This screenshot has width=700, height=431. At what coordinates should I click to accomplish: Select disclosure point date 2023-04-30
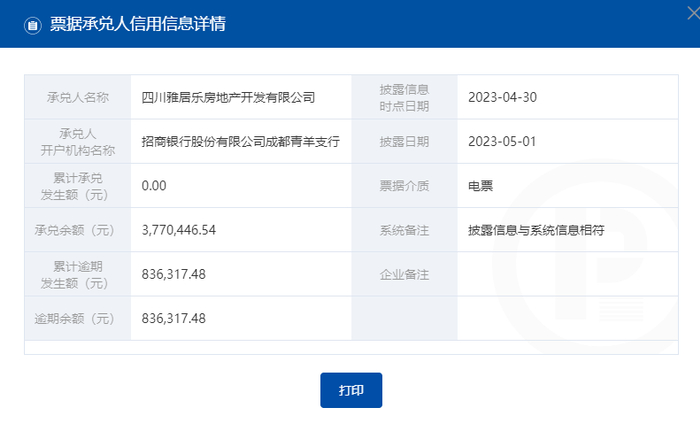click(x=502, y=97)
